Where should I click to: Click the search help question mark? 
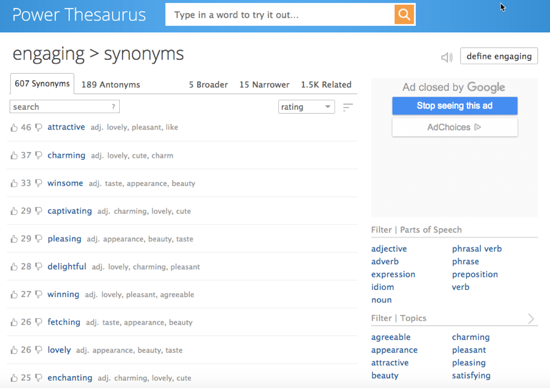[113, 107]
